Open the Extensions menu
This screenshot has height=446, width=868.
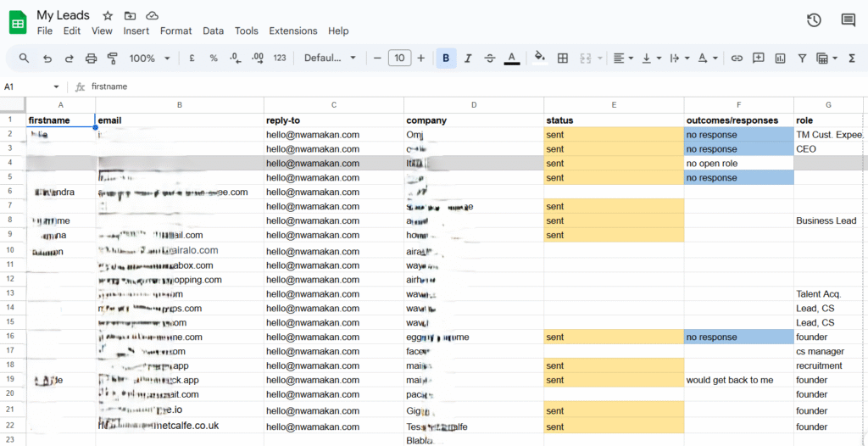point(292,31)
